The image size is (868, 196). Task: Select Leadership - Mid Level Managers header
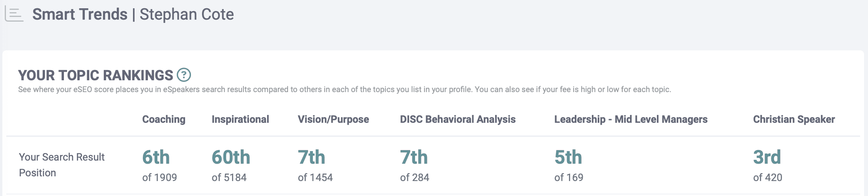(x=631, y=119)
